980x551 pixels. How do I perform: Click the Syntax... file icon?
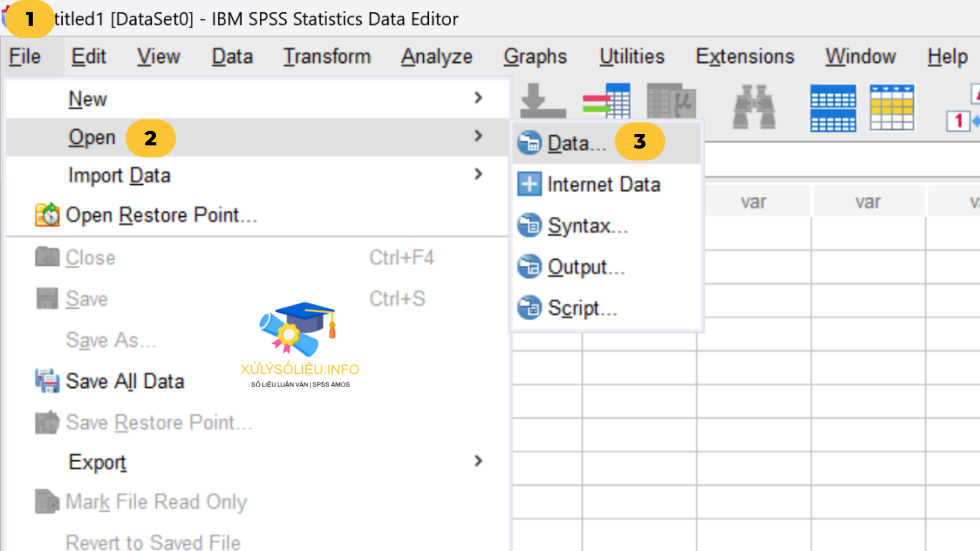(x=529, y=226)
